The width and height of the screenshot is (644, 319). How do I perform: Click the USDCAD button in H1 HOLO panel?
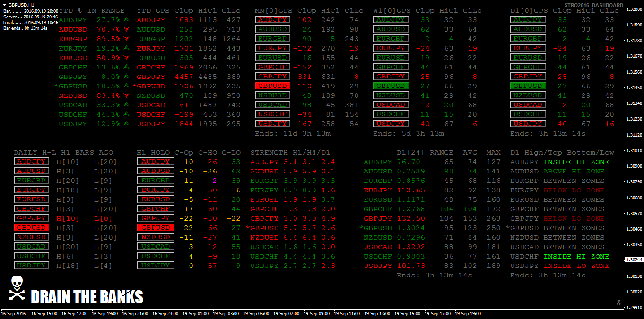point(154,247)
